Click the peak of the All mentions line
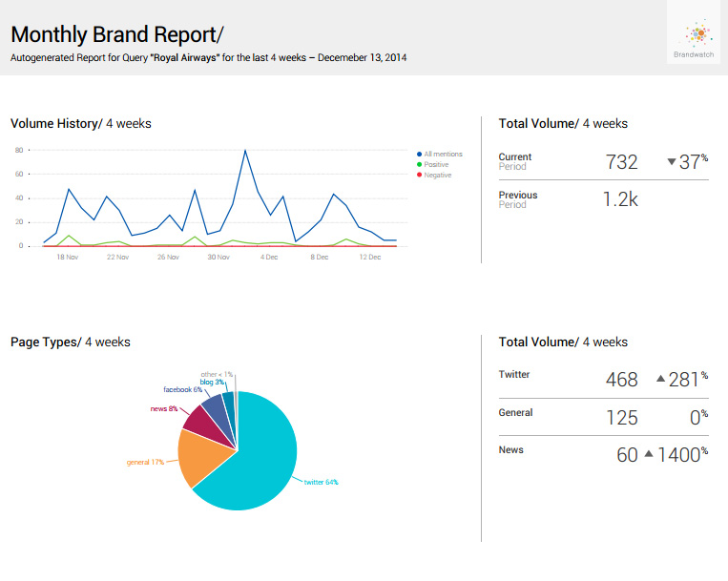The image size is (728, 581). [x=245, y=150]
